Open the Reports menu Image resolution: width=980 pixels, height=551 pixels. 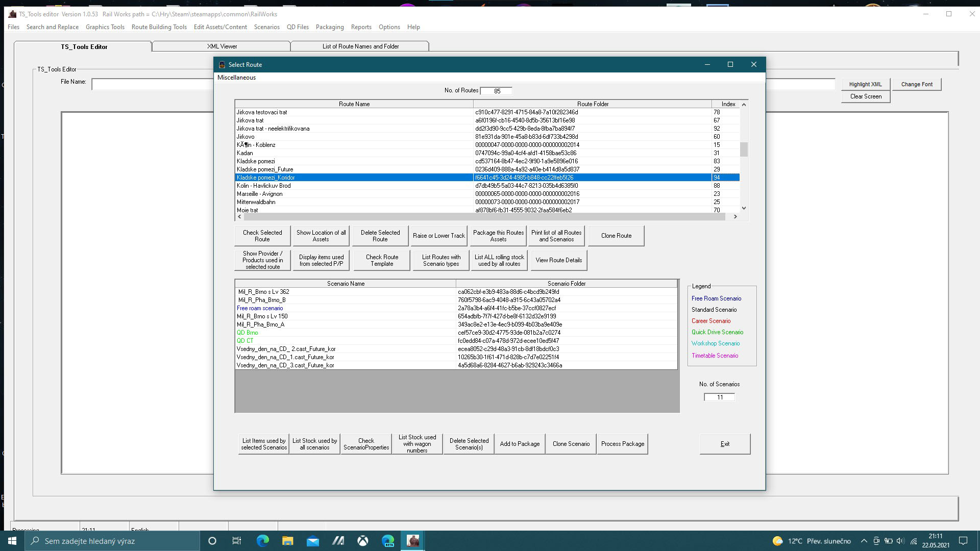tap(361, 27)
